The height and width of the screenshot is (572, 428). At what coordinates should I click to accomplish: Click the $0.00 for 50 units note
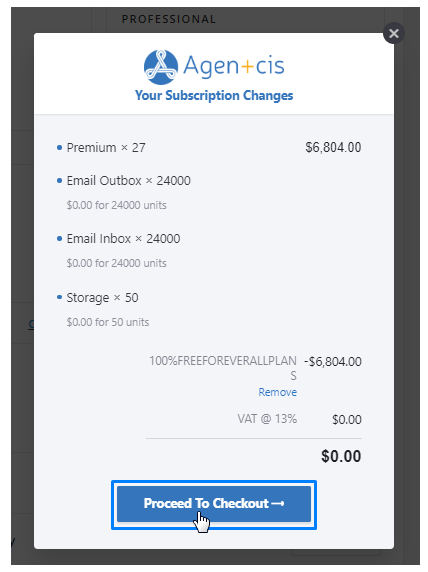[x=108, y=322]
